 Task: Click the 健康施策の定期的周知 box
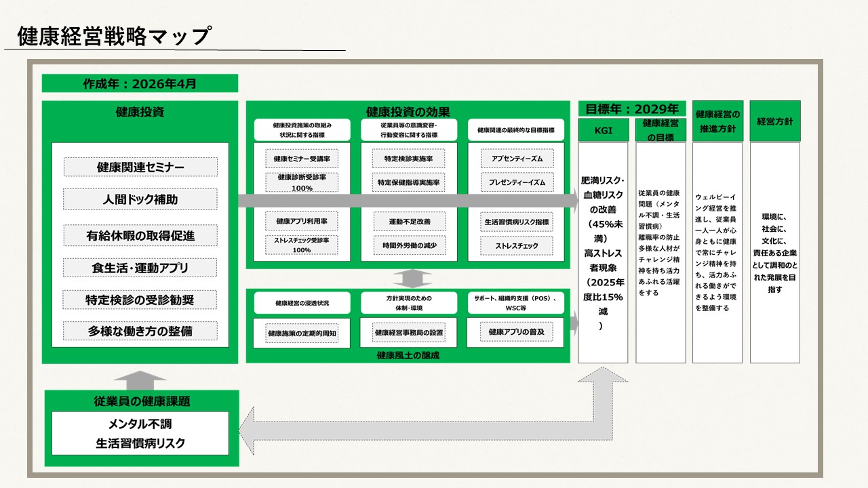(x=302, y=333)
